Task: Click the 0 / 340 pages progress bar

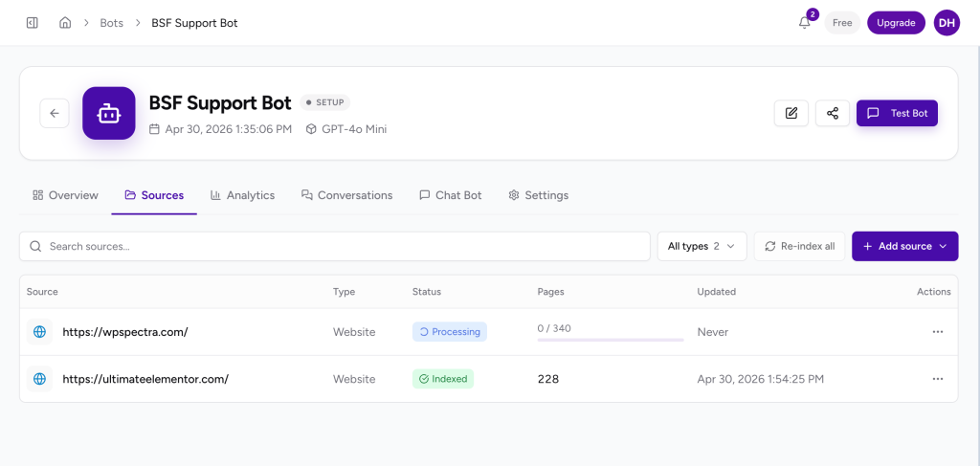Action: [x=611, y=340]
